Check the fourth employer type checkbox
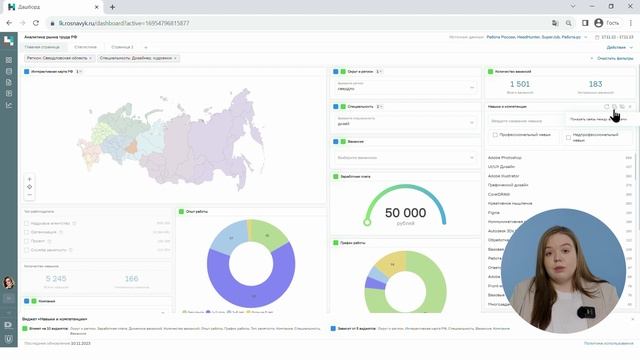640x360 pixels. point(27,250)
